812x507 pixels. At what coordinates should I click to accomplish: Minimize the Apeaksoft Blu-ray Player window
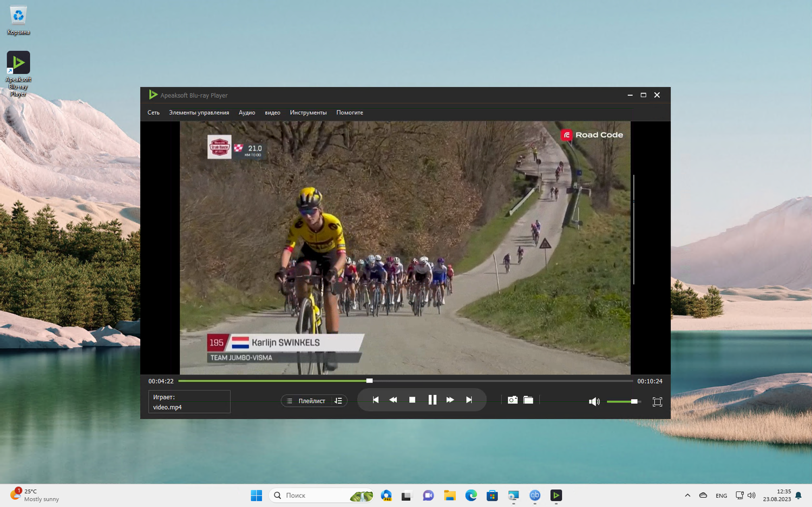[630, 95]
